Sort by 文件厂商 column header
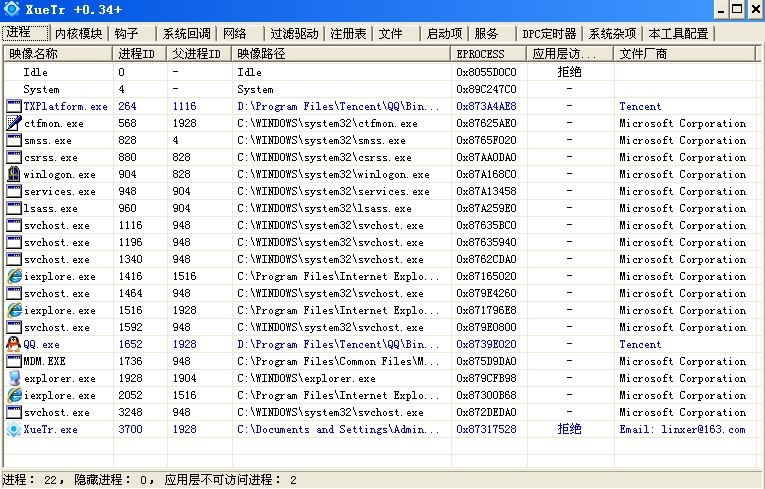Image resolution: width=765 pixels, height=489 pixels. click(684, 54)
